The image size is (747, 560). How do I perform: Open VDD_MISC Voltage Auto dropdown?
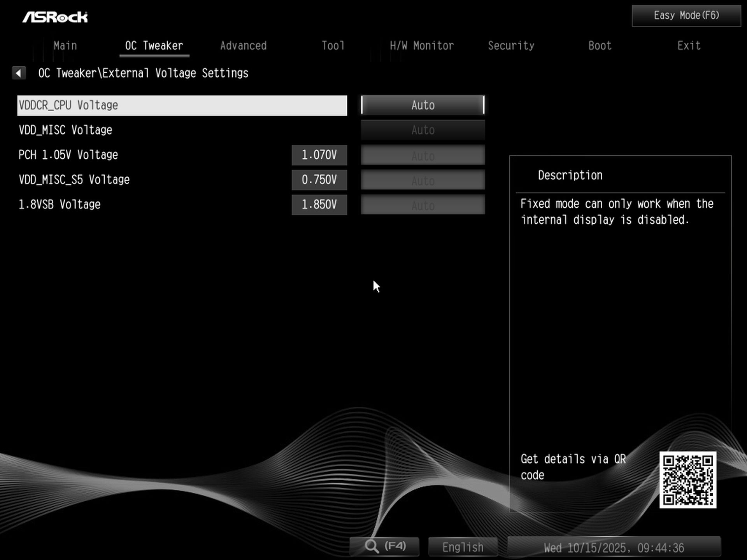tap(423, 130)
